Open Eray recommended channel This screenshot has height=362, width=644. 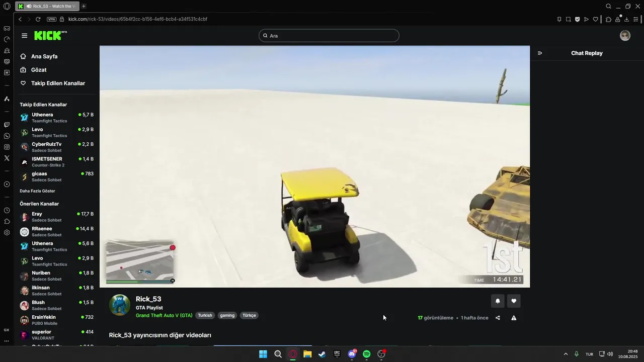[x=56, y=217]
